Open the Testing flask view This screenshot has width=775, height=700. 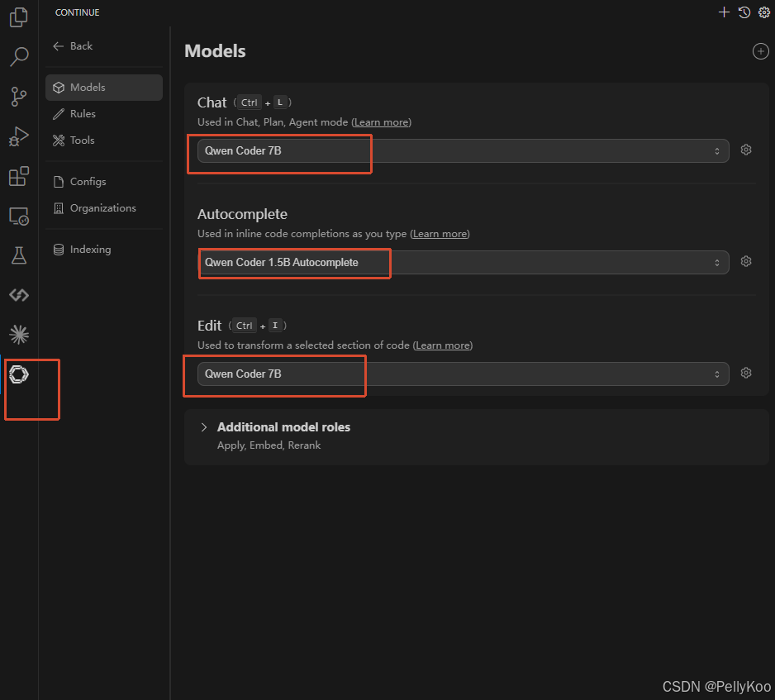(x=19, y=255)
